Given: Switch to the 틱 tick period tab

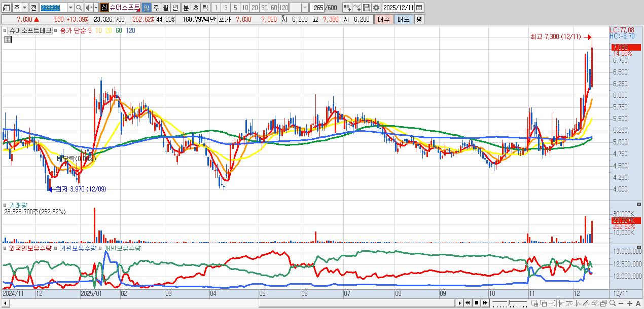Looking at the screenshot, I should point(205,8).
